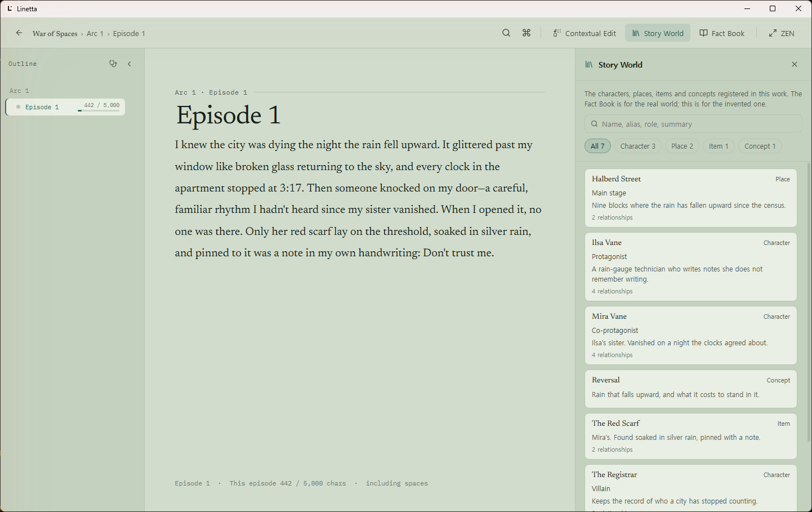Open the outline tool icon beside Outline
The height and width of the screenshot is (512, 812).
pyautogui.click(x=113, y=64)
